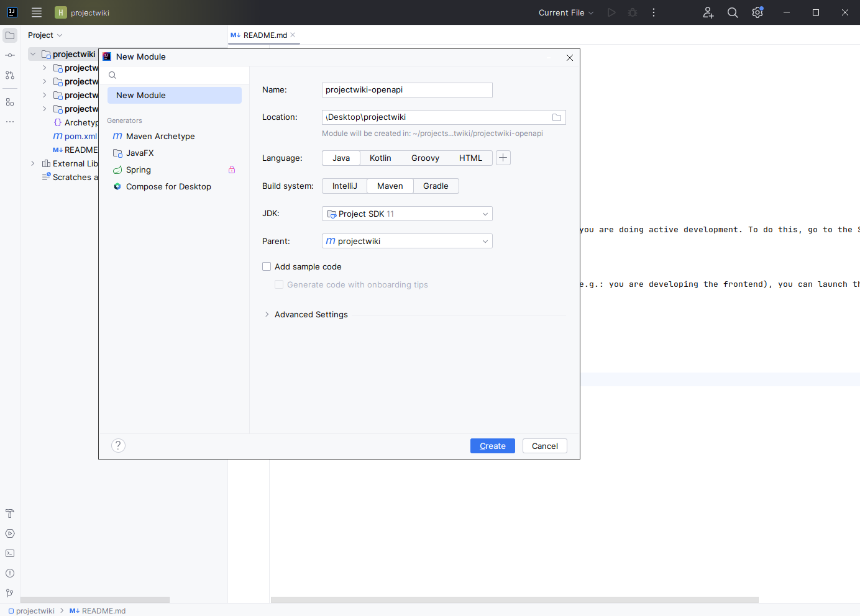Open Current File run configuration dropdown
This screenshot has width=860, height=616.
[x=566, y=12]
